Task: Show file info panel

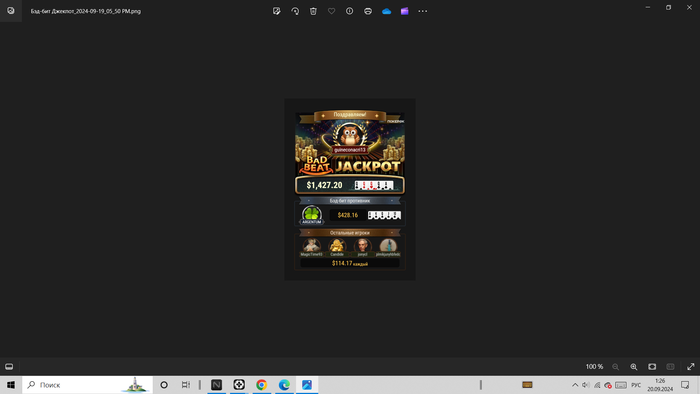Action: tap(350, 11)
